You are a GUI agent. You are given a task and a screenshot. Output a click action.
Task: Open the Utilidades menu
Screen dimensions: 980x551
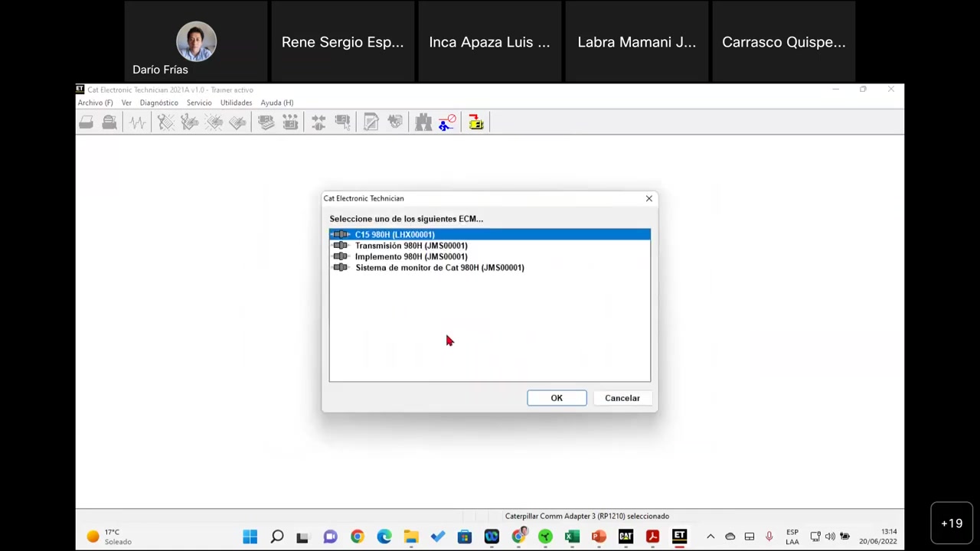pos(236,103)
